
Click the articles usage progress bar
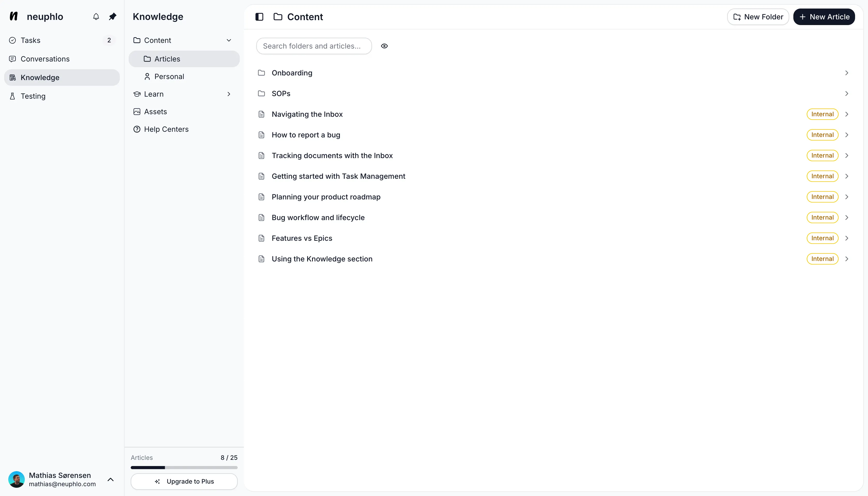click(184, 467)
